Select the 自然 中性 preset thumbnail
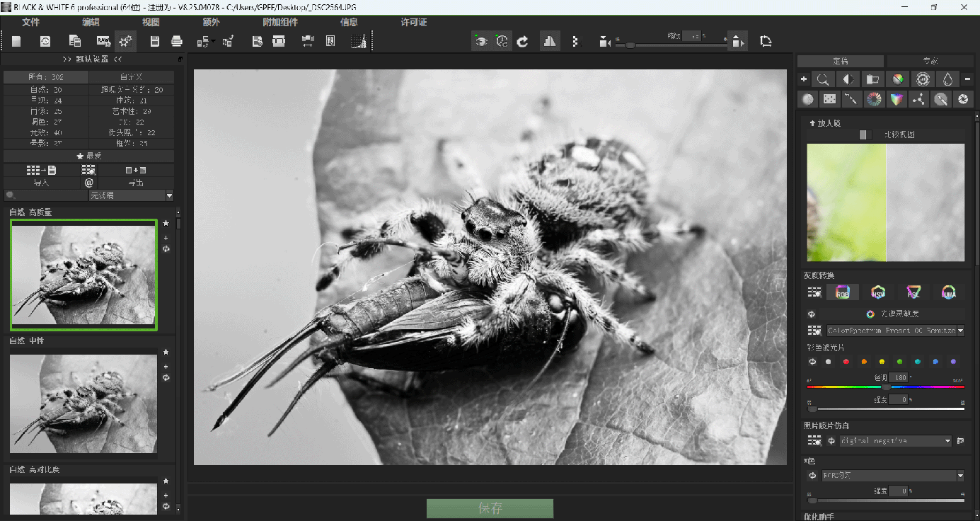This screenshot has height=521, width=980. (83, 403)
